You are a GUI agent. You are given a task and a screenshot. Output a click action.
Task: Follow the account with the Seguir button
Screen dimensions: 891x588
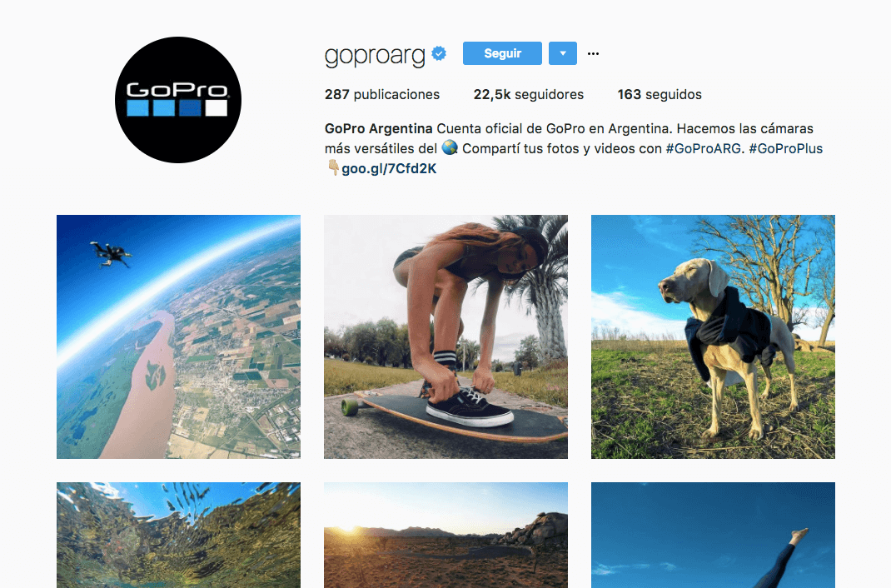click(502, 53)
